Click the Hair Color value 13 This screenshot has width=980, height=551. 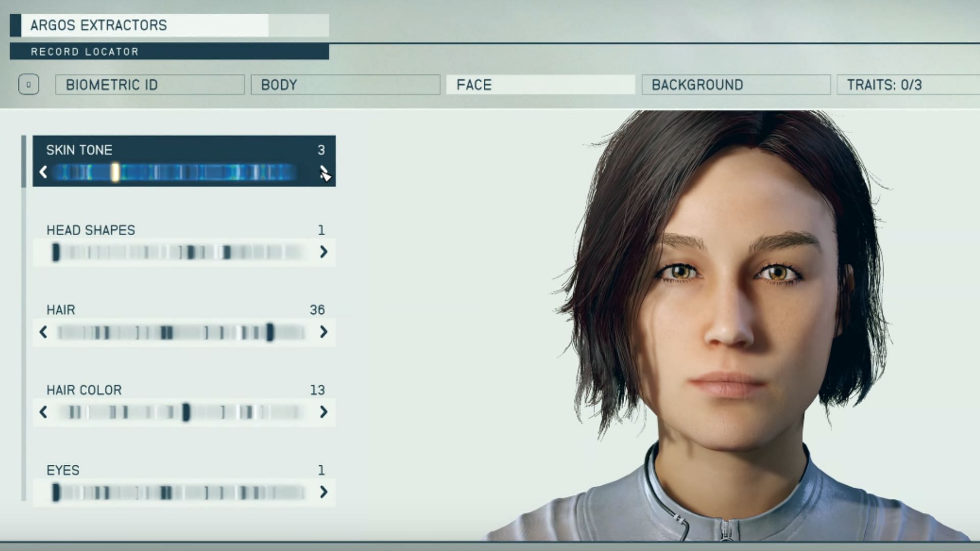[317, 390]
